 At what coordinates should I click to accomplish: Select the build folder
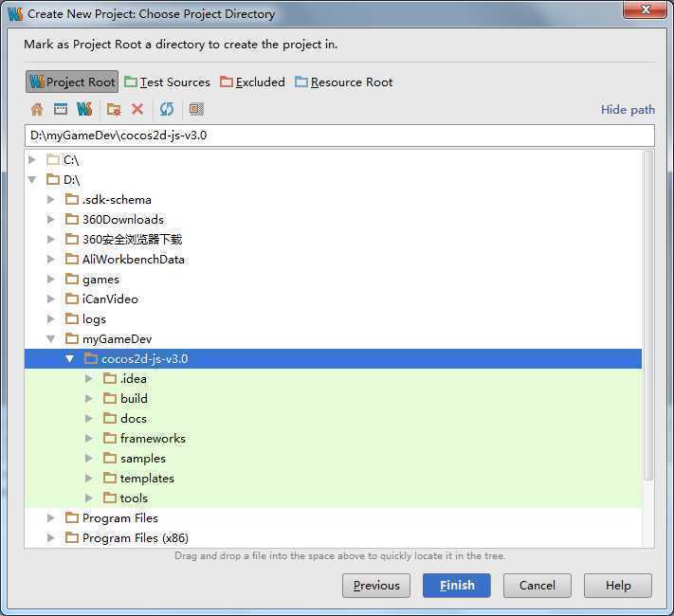[125, 398]
